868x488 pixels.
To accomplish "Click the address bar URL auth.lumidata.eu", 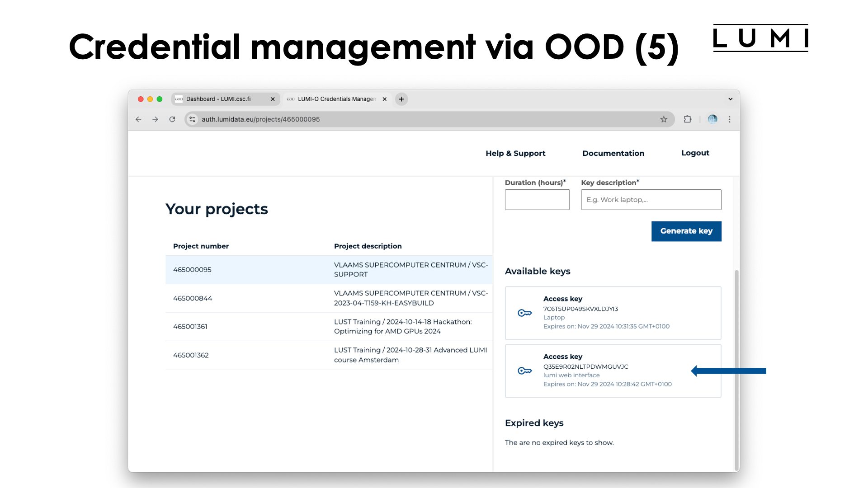I will (x=260, y=119).
